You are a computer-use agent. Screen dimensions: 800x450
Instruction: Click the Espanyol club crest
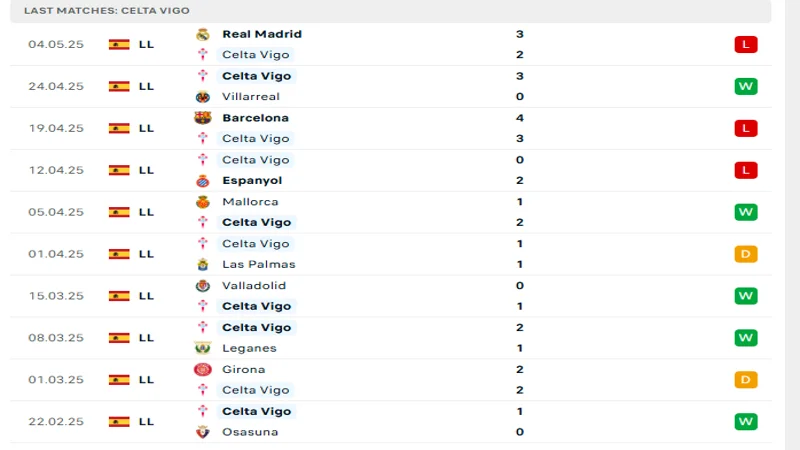202,181
